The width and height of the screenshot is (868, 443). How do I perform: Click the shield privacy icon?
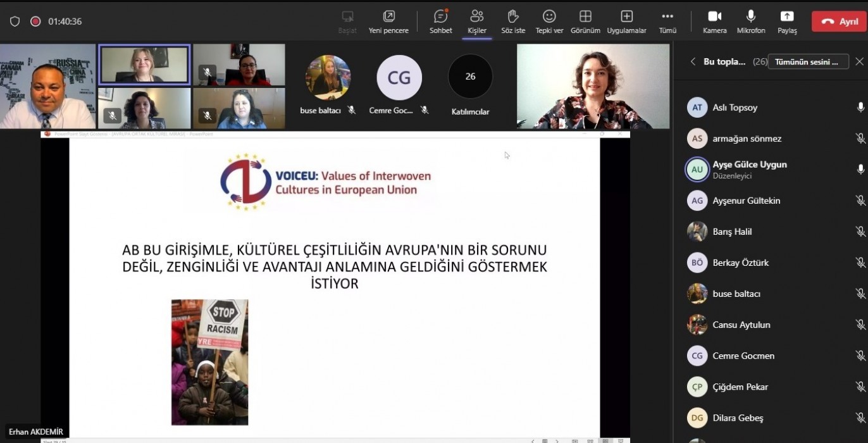[x=15, y=22]
